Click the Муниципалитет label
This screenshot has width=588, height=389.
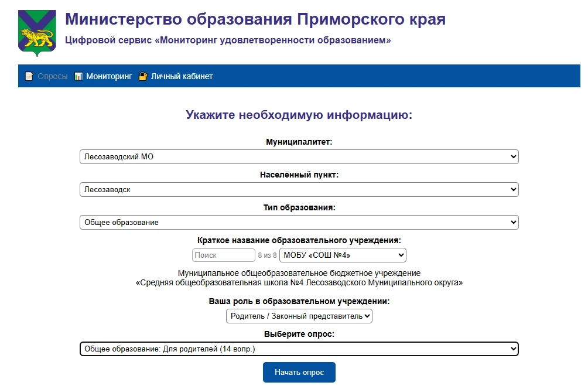299,142
